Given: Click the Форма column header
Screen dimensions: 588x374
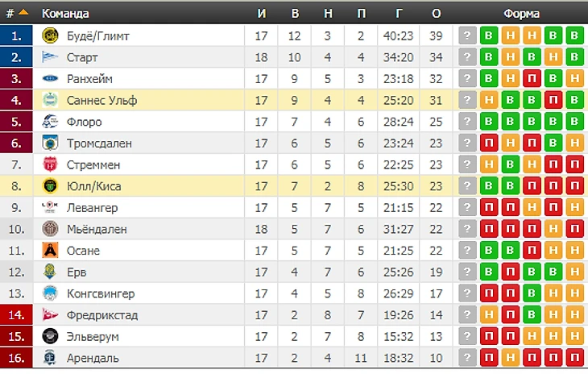Looking at the screenshot, I should click(x=521, y=14).
